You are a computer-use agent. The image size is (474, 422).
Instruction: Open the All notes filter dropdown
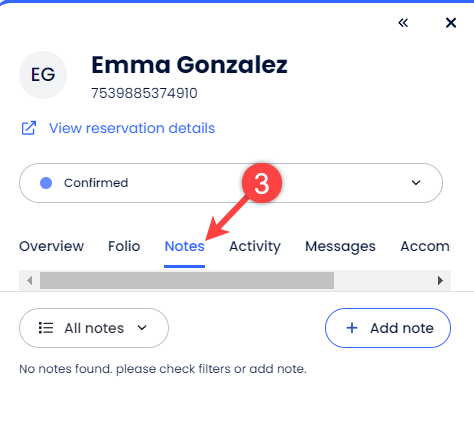94,328
